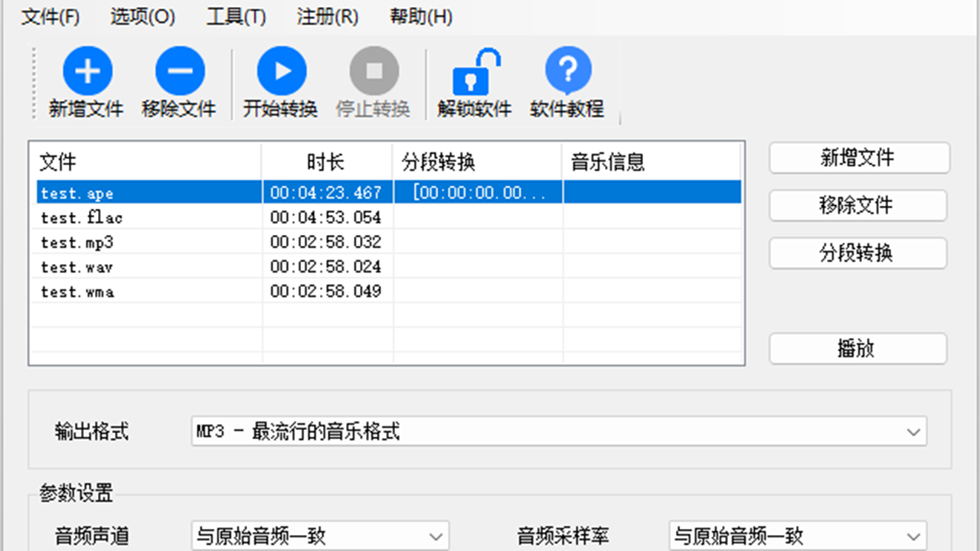This screenshot has width=980, height=551.
Task: Select the test.wma file row
Action: (78, 292)
